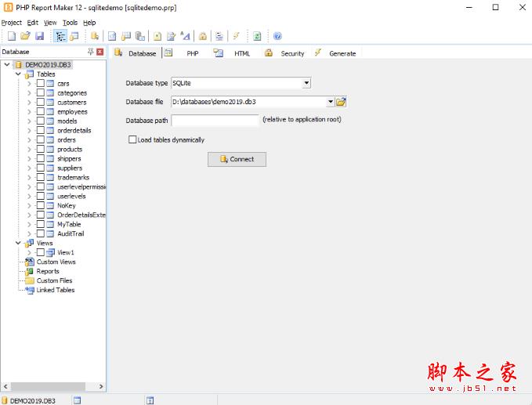
Task: Click the tree panel horizontal scrollbar thumb
Action: coord(48,386)
